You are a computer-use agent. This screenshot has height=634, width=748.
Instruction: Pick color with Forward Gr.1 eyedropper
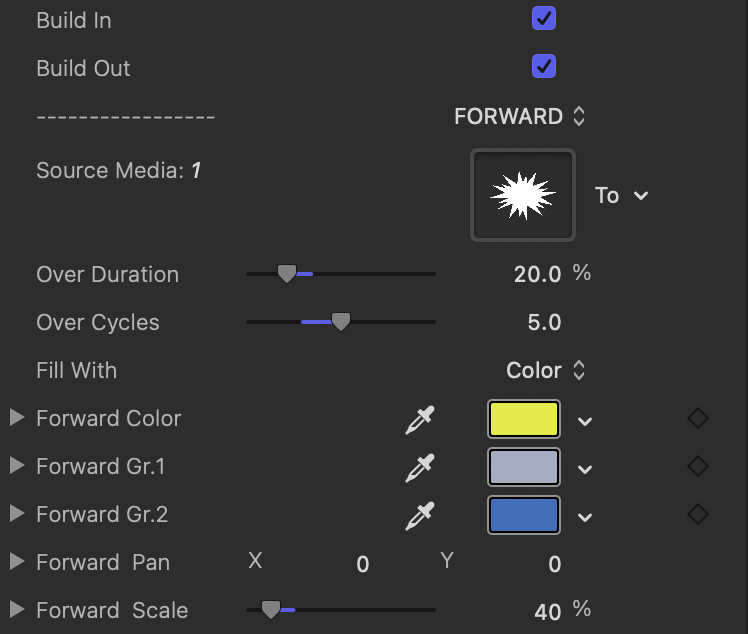420,467
